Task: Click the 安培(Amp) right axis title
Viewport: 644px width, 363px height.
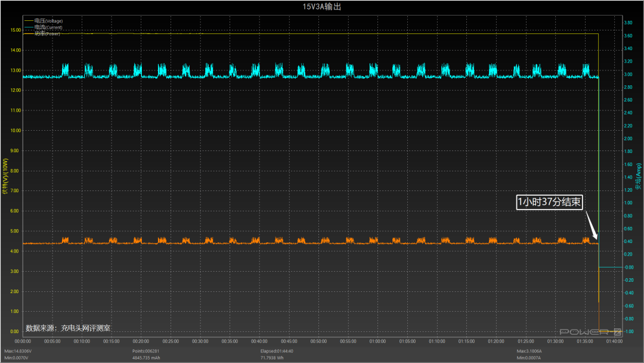Action: point(638,177)
